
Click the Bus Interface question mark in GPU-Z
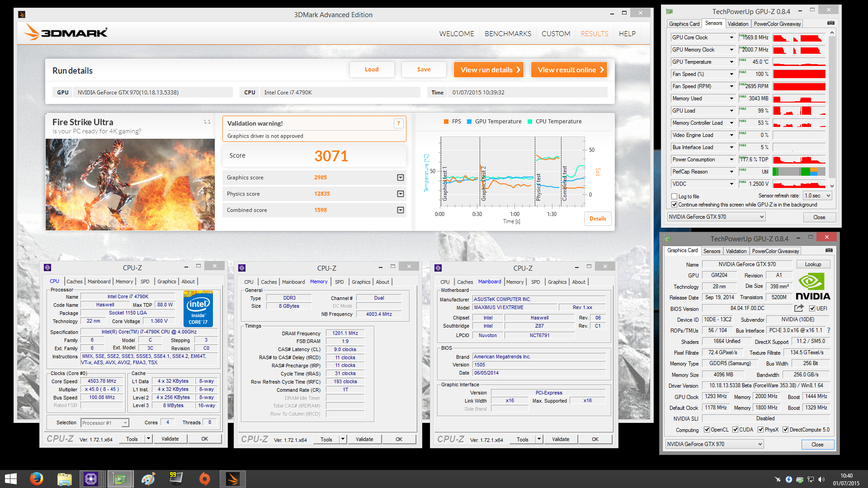tap(829, 330)
